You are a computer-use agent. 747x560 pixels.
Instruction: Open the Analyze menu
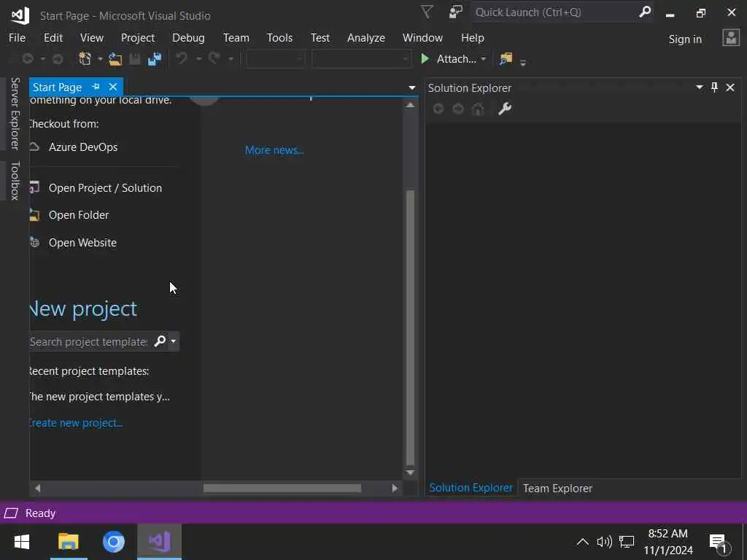[x=366, y=38]
